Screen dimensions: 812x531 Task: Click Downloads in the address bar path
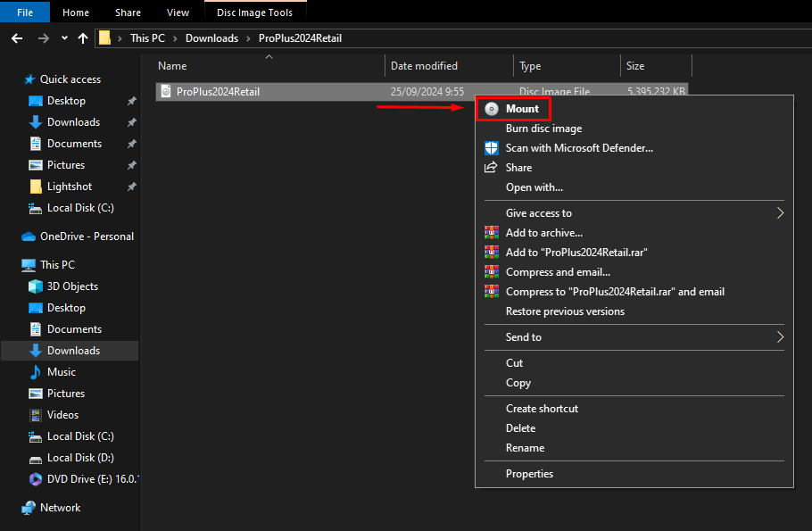pos(211,38)
